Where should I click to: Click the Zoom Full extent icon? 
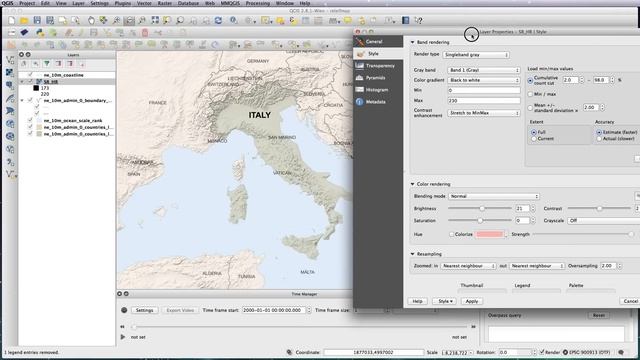pos(155,20)
